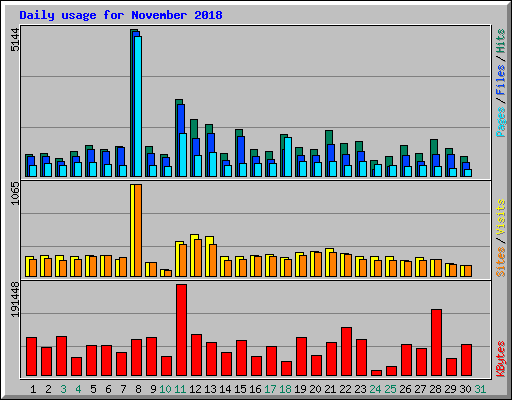Click the Pages axis label
Image resolution: width=512 pixels, height=400 pixels.
[x=500, y=122]
